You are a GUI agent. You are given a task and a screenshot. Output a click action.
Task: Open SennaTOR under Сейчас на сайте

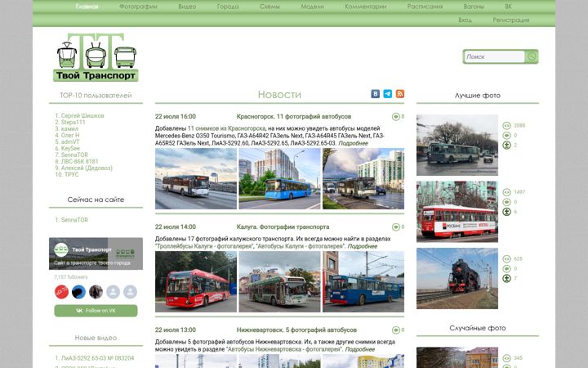click(74, 220)
